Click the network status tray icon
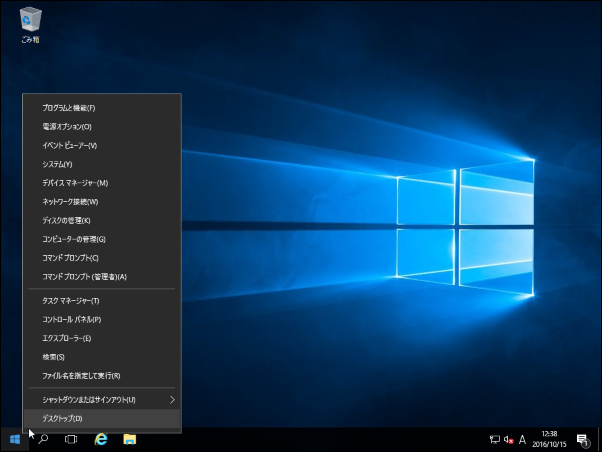This screenshot has width=602, height=452. tap(494, 439)
